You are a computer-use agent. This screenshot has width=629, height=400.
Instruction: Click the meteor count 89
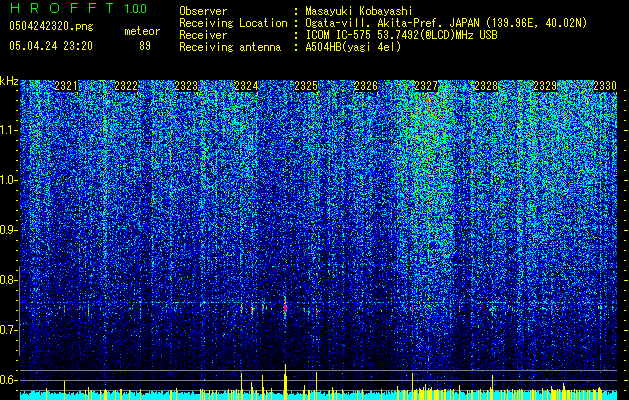(x=145, y=46)
